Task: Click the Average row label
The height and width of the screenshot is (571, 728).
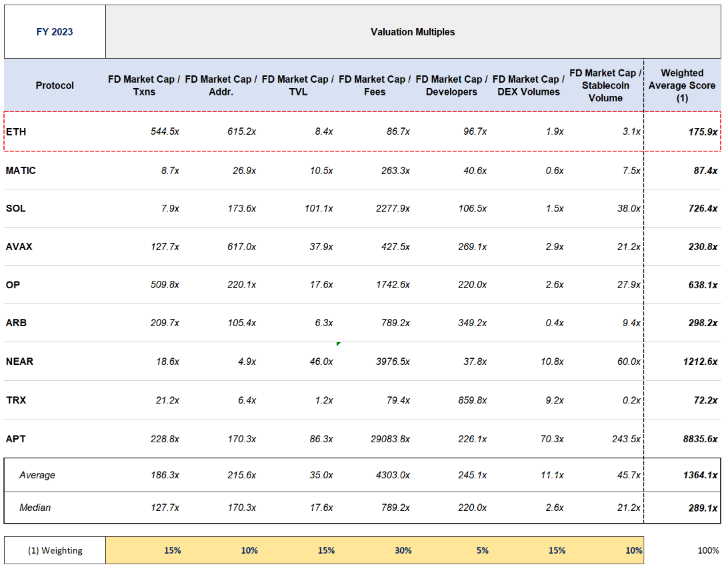Action: pyautogui.click(x=37, y=475)
